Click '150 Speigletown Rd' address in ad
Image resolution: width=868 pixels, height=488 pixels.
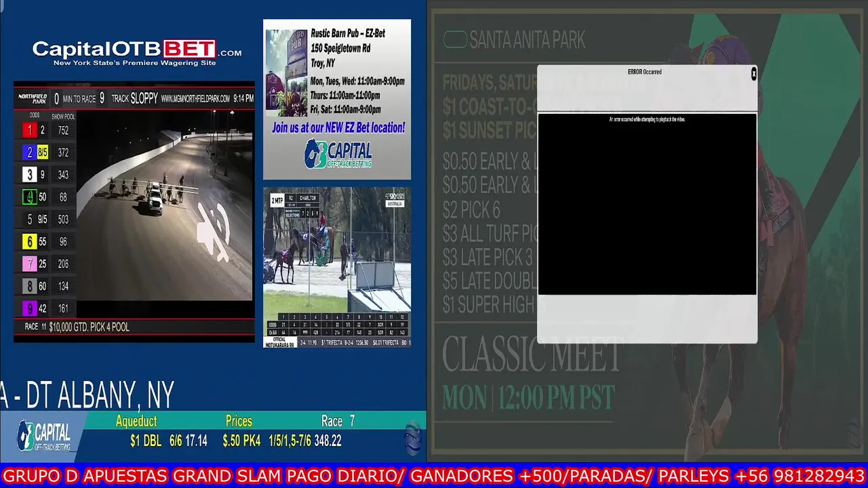click(x=340, y=48)
